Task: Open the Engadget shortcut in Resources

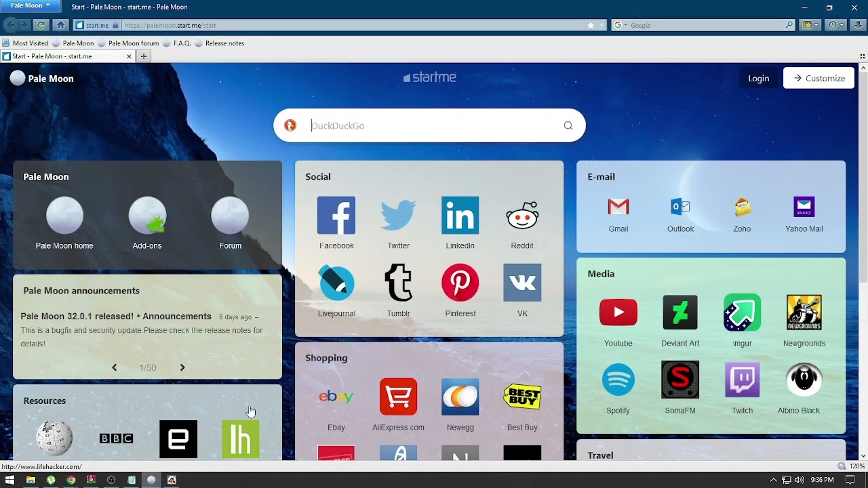Action: pos(178,439)
